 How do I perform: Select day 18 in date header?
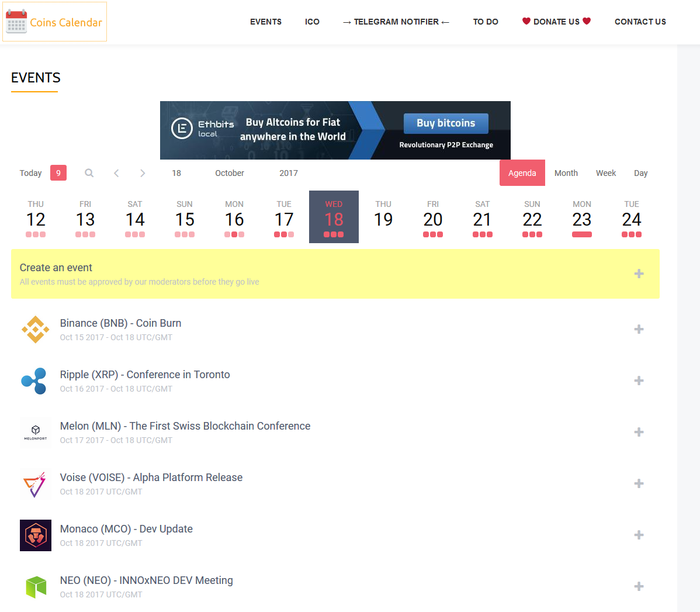pyautogui.click(x=177, y=173)
